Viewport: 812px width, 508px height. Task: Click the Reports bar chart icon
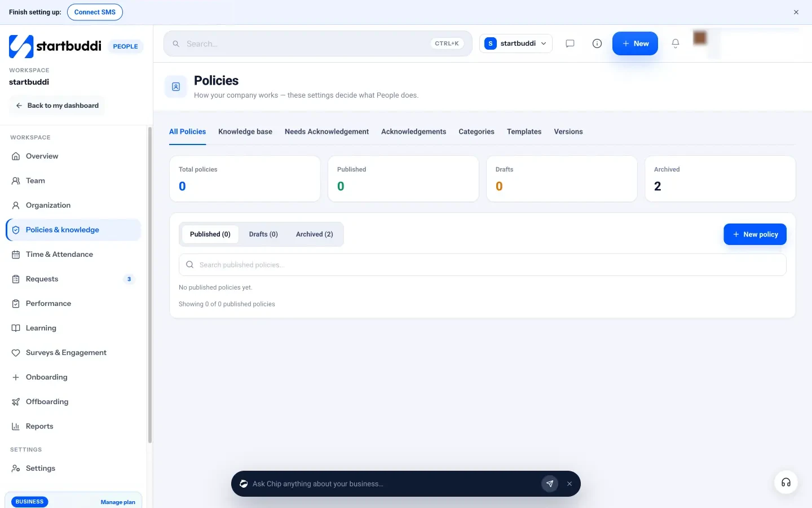pos(16,426)
